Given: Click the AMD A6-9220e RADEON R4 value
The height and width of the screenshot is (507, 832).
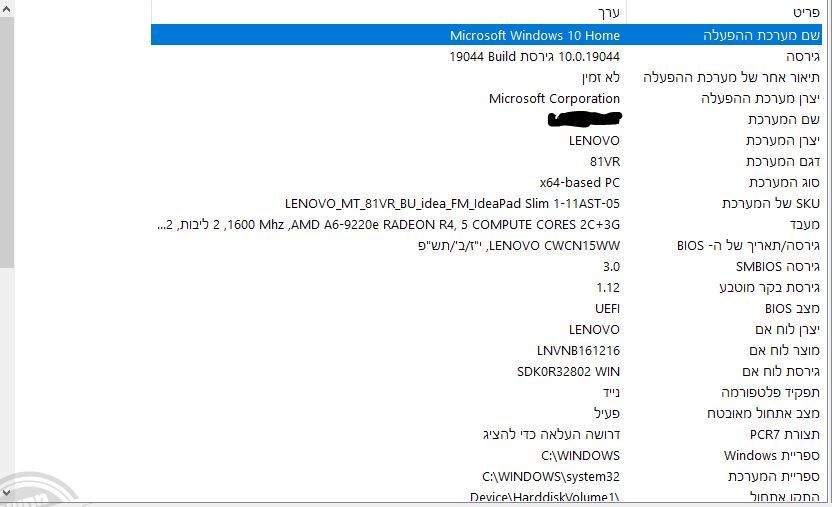Looking at the screenshot, I should (x=388, y=224).
